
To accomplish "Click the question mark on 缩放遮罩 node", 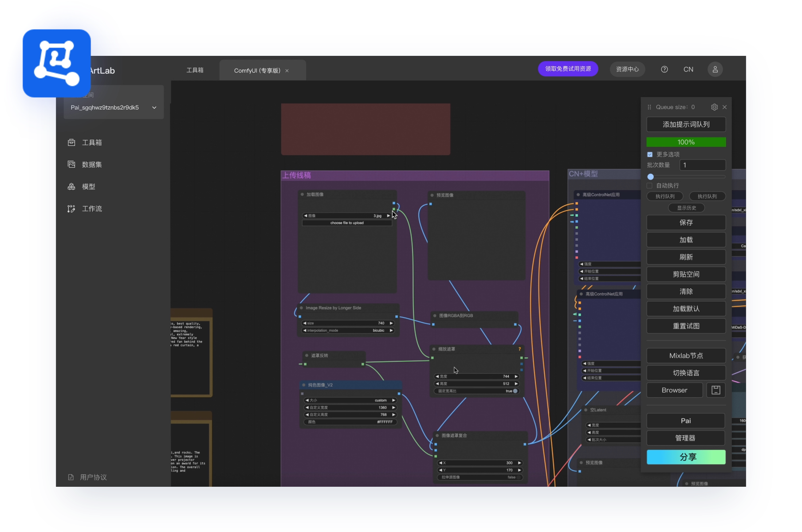I will [x=519, y=349].
